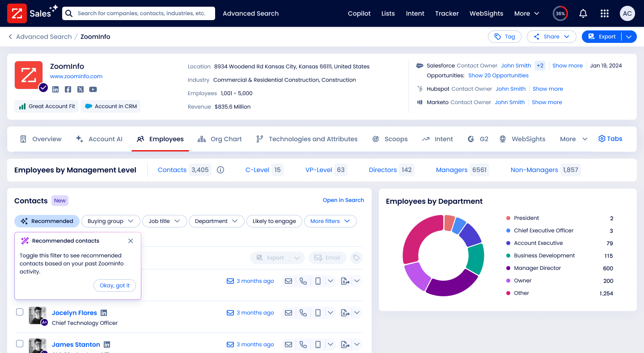
Task: Open ZoomInfo's LinkedIn company page icon
Action: [55, 89]
